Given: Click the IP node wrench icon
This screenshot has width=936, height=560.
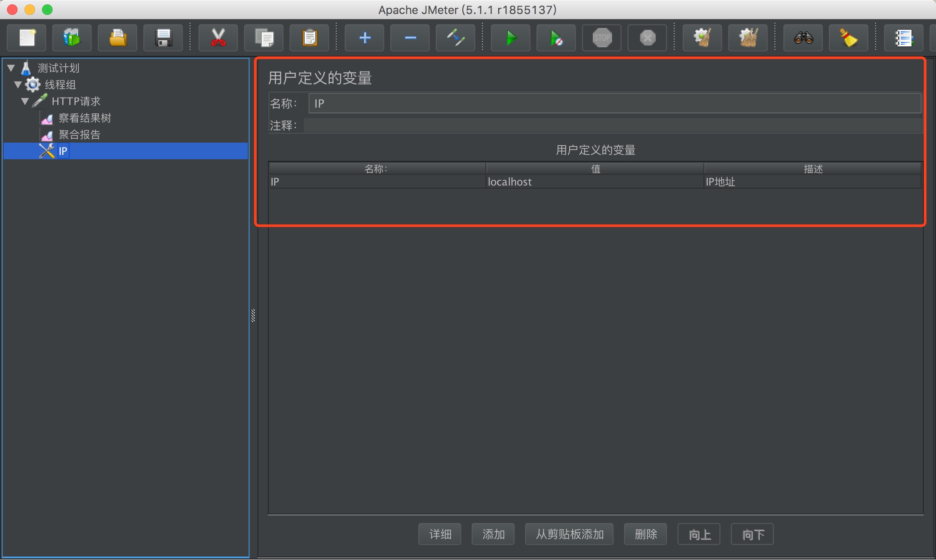Looking at the screenshot, I should (47, 151).
